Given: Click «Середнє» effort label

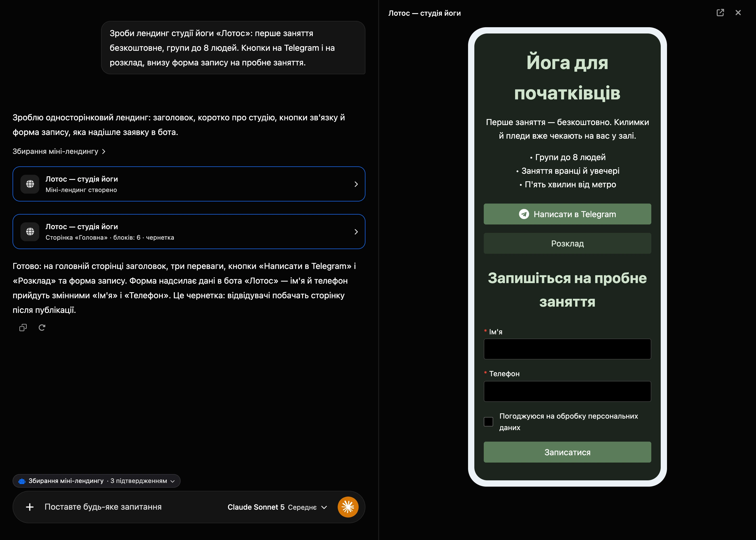Looking at the screenshot, I should tap(302, 507).
